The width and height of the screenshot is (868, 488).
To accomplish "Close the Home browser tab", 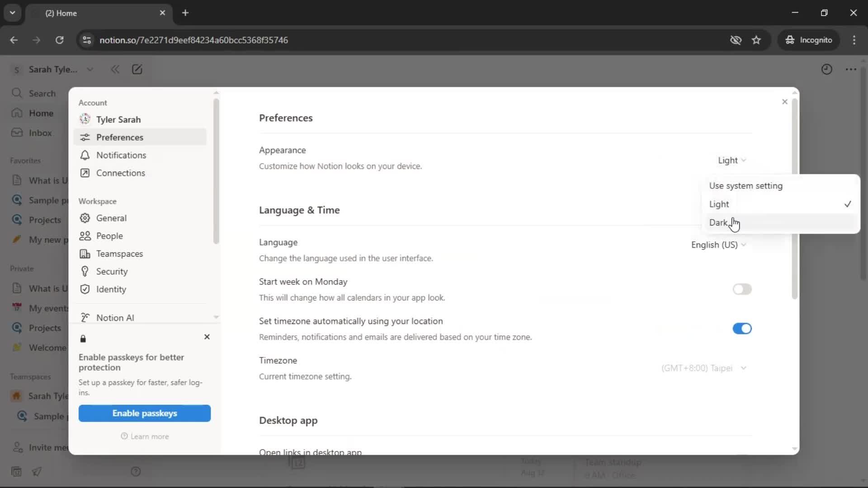I will [162, 13].
